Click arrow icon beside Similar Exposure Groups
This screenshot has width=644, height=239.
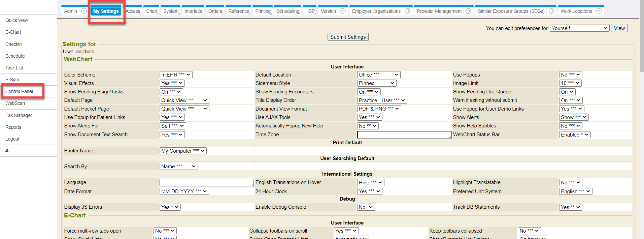[x=551, y=11]
